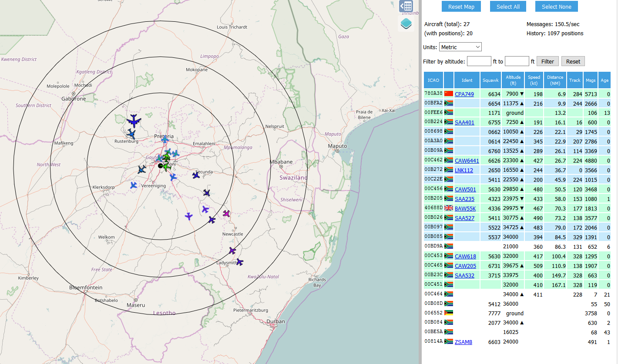Open the SAA401 flight link
618x364 pixels.
coord(464,122)
